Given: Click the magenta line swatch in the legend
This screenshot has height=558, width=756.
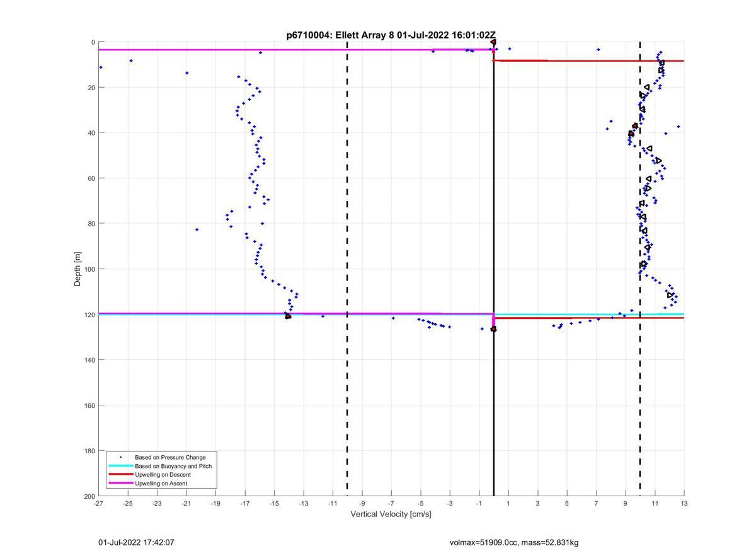Looking at the screenshot, I should coord(121,484).
